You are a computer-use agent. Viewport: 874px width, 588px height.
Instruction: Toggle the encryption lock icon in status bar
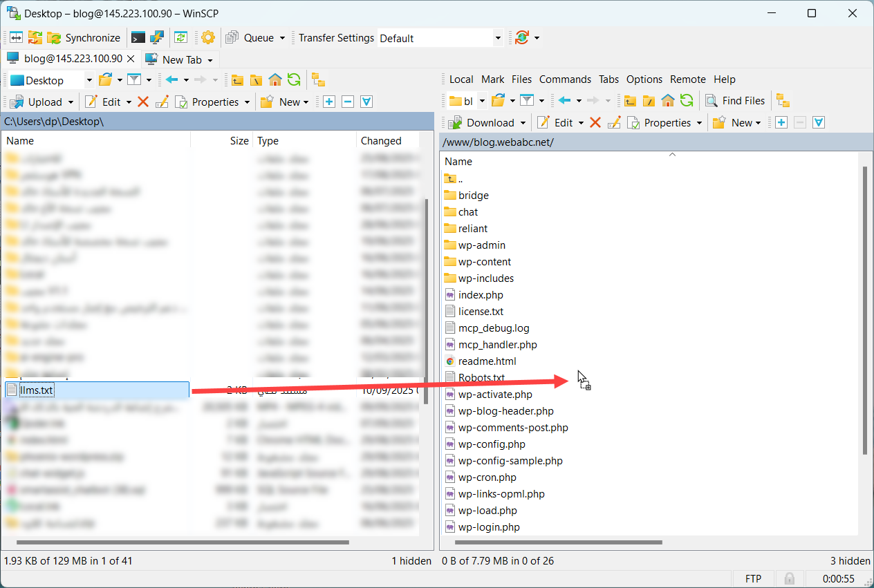[789, 578]
